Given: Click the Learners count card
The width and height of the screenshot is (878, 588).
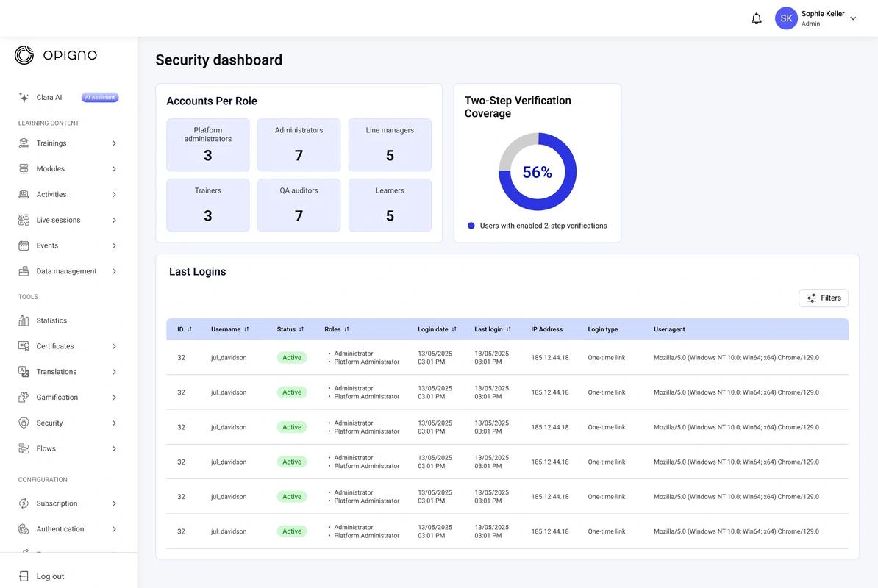Looking at the screenshot, I should (x=390, y=205).
